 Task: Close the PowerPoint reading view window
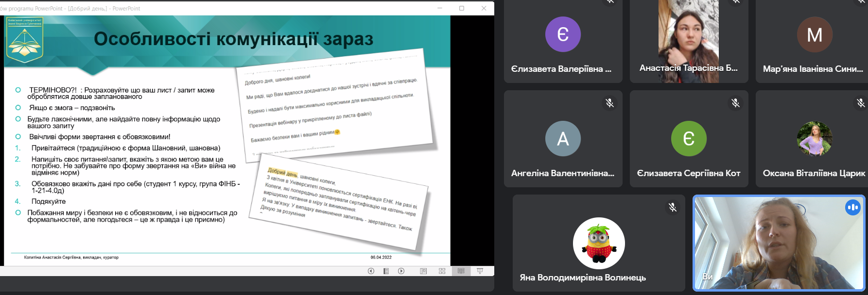(484, 8)
